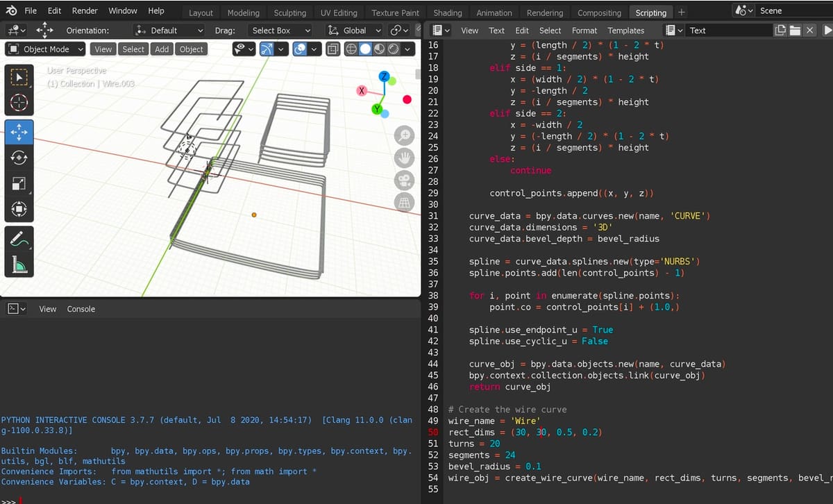Open the Window menu
833x504 pixels.
coord(123,11)
